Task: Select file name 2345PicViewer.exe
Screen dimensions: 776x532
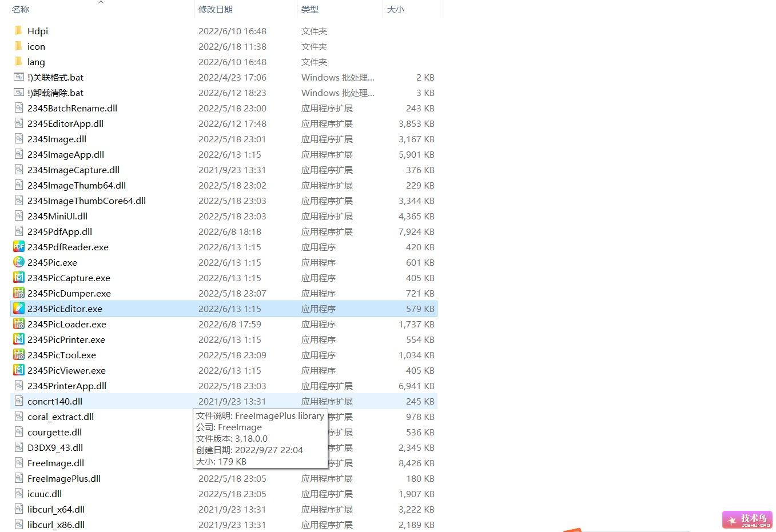Action: (x=66, y=370)
